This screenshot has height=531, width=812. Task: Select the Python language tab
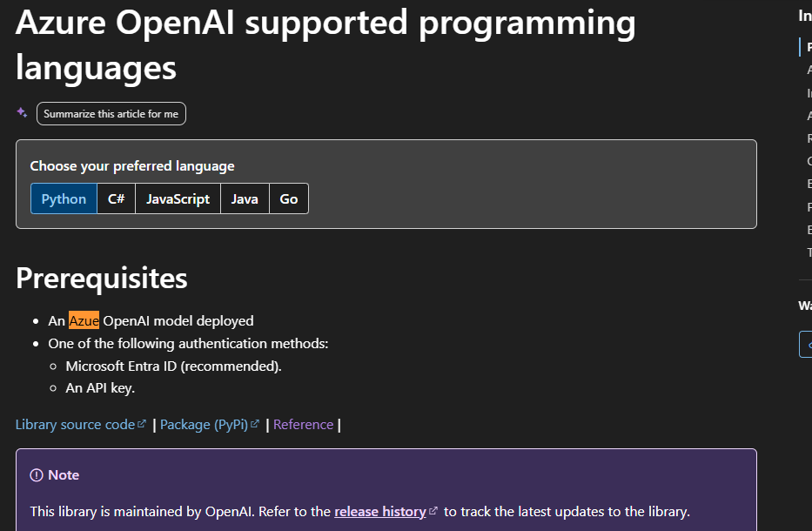(x=64, y=199)
